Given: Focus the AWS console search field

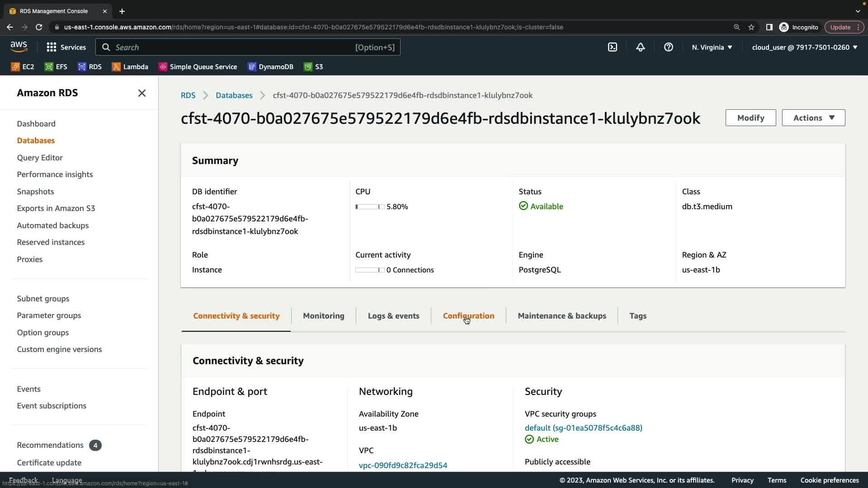Looking at the screenshot, I should [248, 47].
